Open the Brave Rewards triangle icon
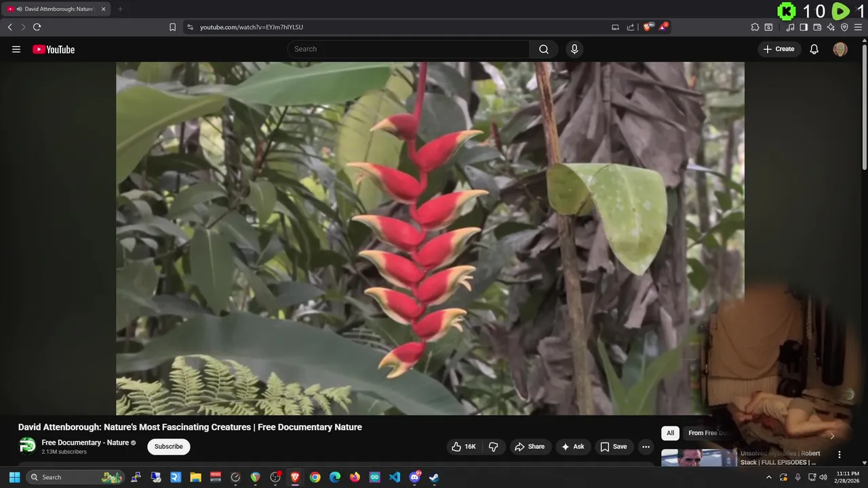This screenshot has width=868, height=488. pyautogui.click(x=663, y=27)
